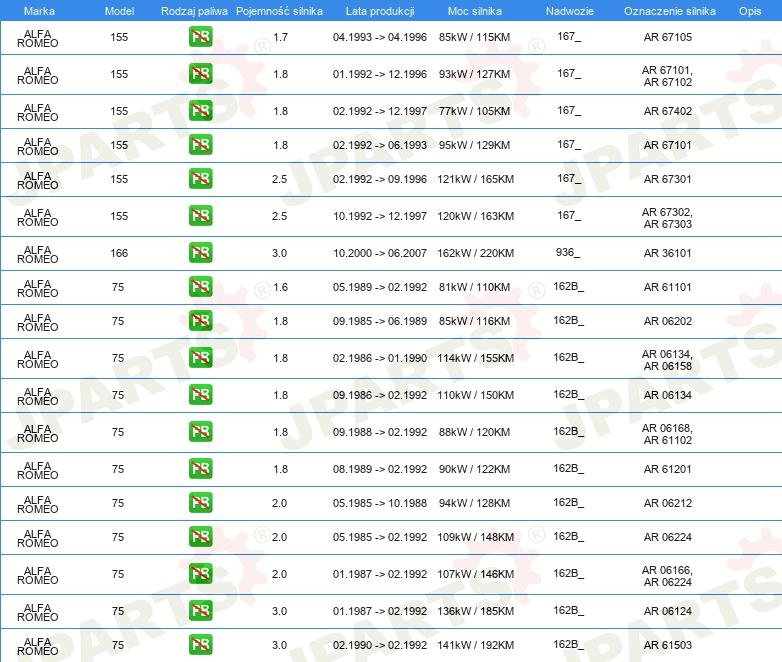Click power value 85kW / 115KM
The image size is (782, 662).
click(x=475, y=37)
